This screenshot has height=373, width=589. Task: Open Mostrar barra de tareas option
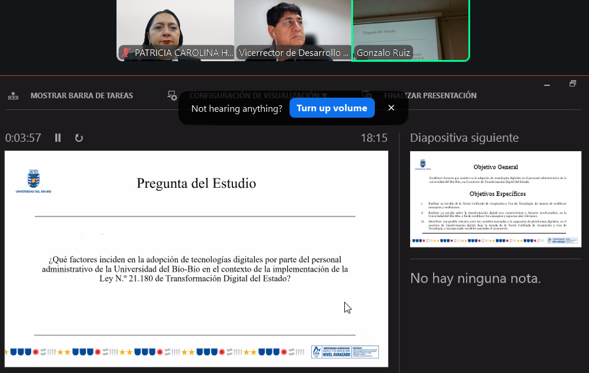(x=82, y=95)
